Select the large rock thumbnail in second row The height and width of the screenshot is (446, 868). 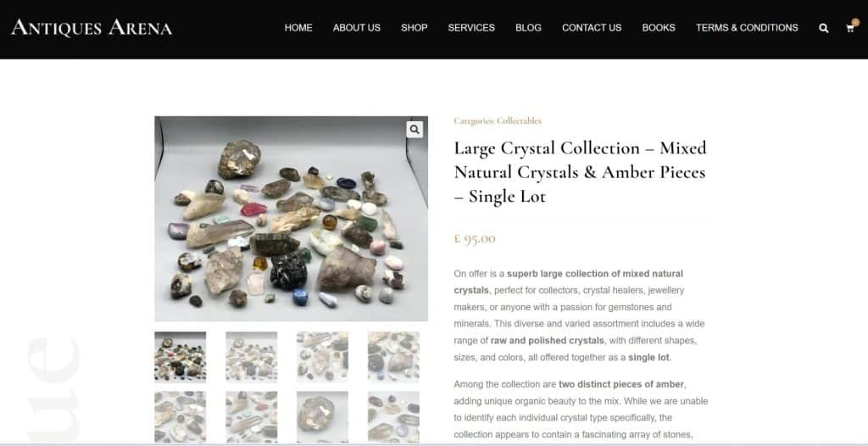(x=322, y=416)
